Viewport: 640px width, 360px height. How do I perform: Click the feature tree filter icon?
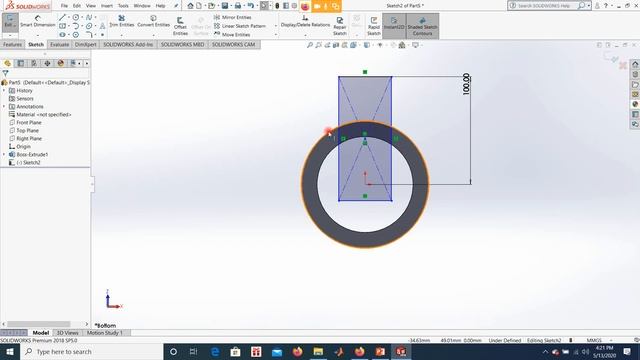5,73
